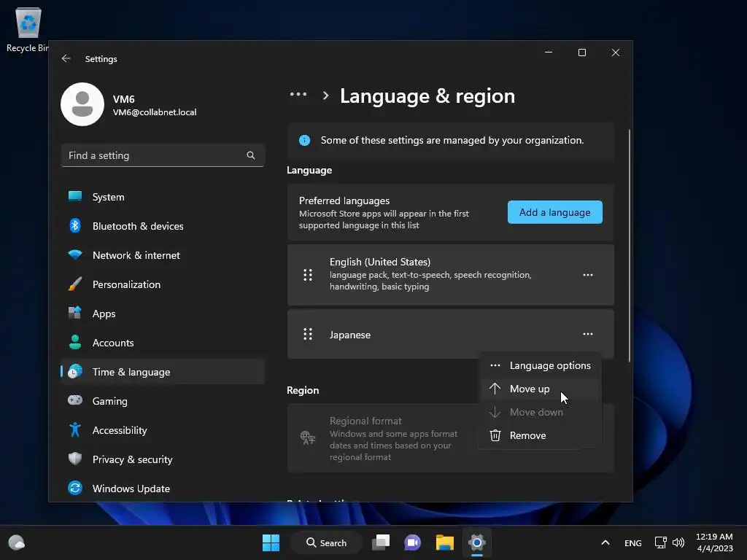747x560 pixels.
Task: Open the volume speaker icon in the tray
Action: click(678, 542)
